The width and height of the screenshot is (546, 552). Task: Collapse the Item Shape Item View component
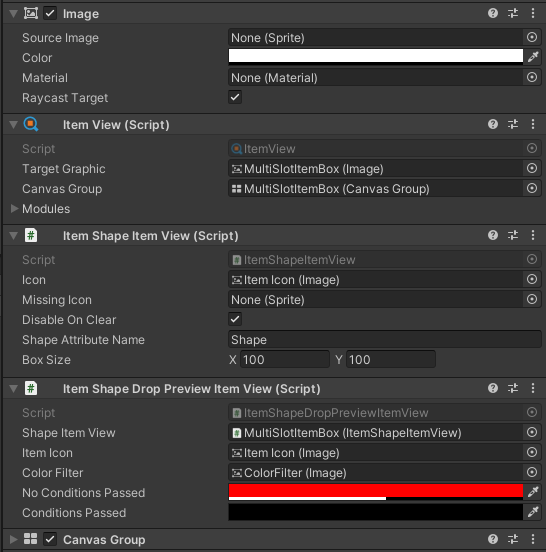[x=13, y=236]
